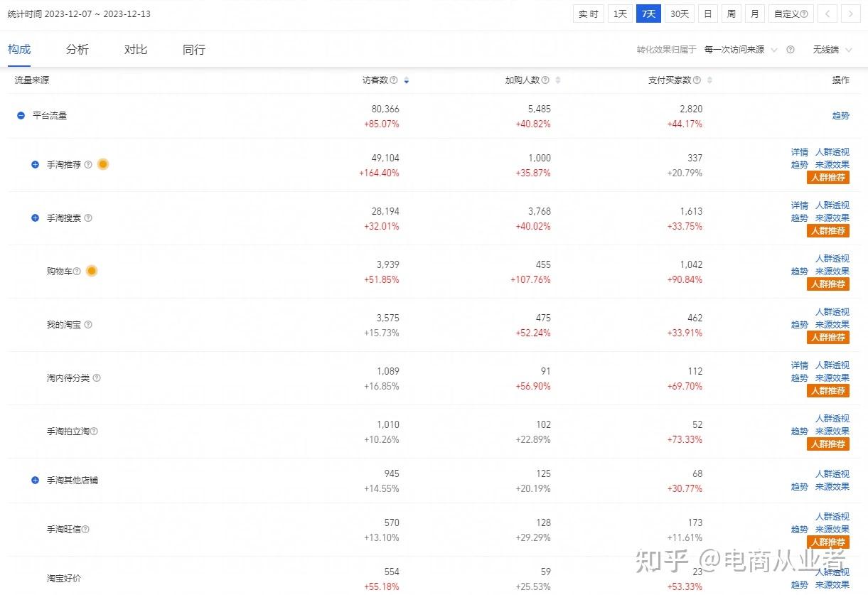Click help icon beside 手淘搜索

[88, 218]
